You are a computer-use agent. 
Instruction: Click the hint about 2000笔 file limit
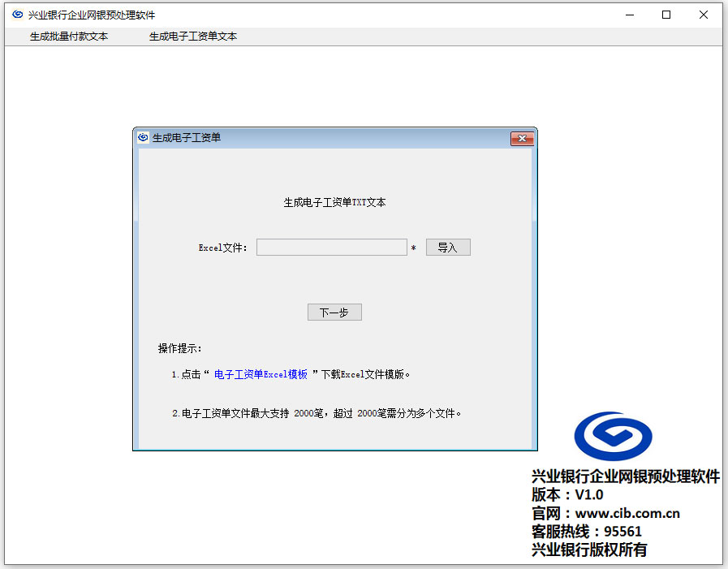[x=317, y=413]
